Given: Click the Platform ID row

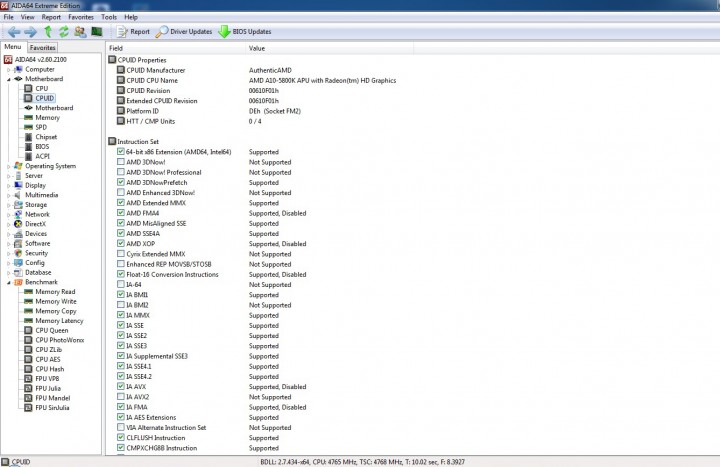Looking at the screenshot, I should 208,111.
